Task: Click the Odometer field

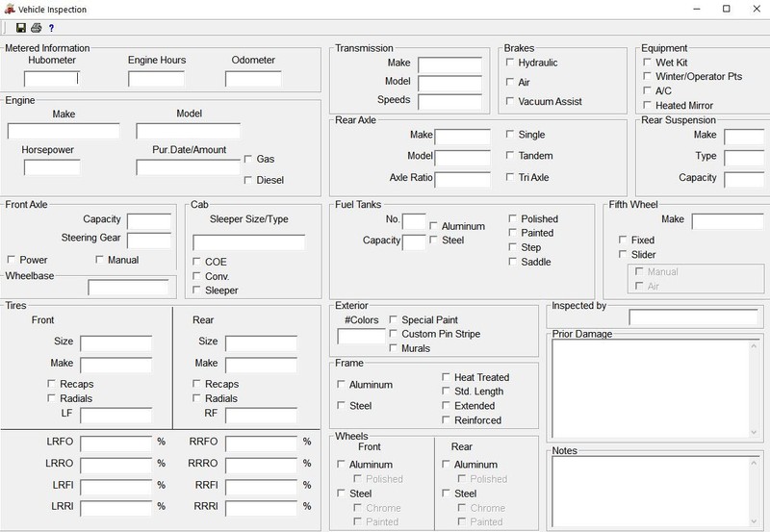Action: [x=253, y=79]
